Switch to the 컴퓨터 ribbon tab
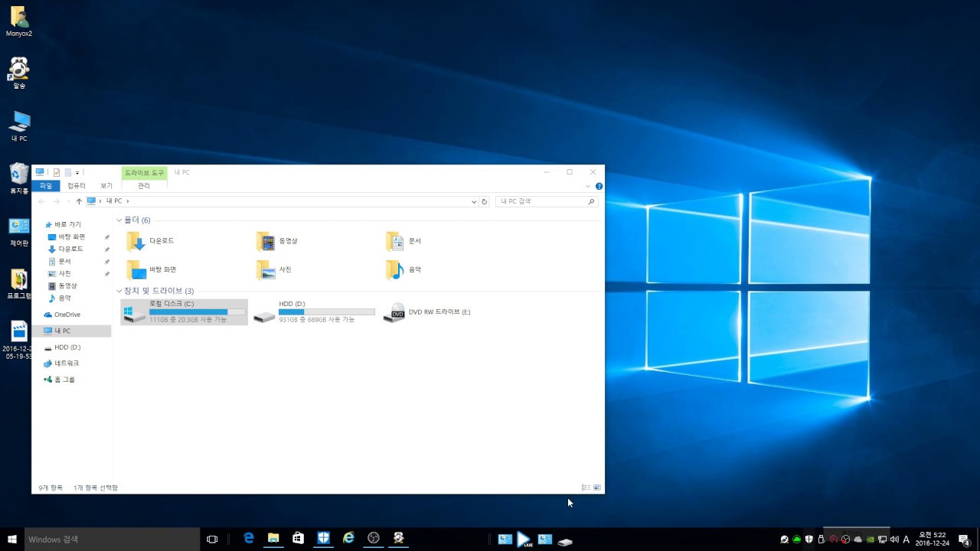 77,186
